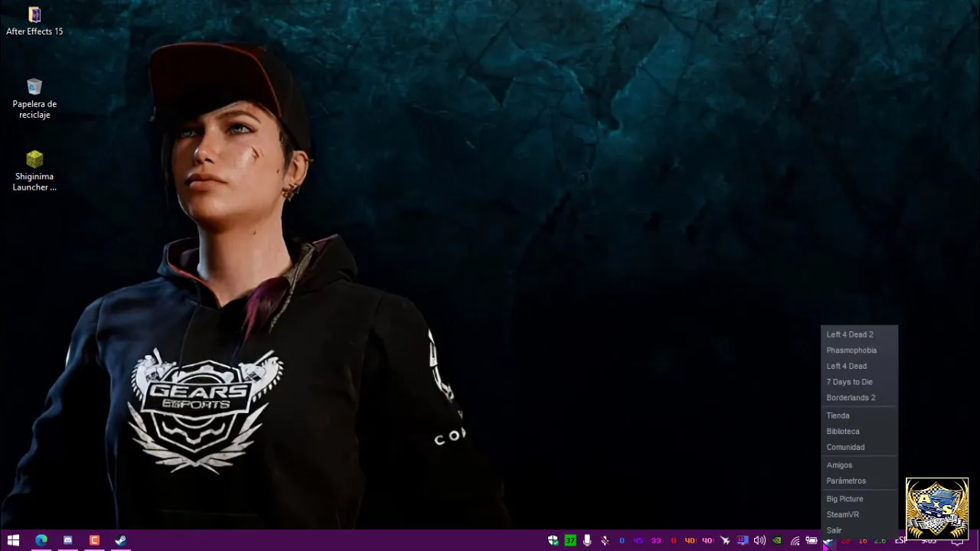Screen dimensions: 980x551
Task: Open Biblioteca in Steam menu
Action: click(x=858, y=432)
